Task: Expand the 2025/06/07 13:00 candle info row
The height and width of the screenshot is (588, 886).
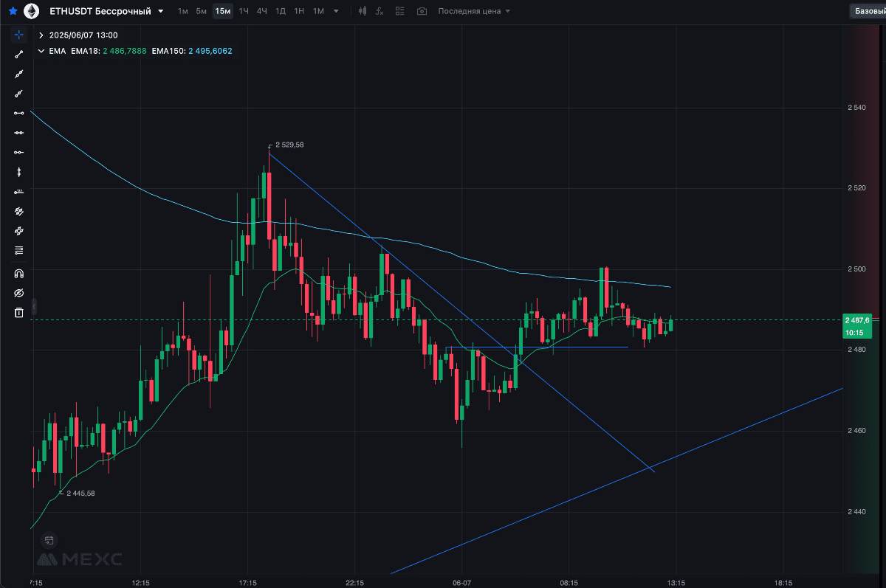Action: pyautogui.click(x=41, y=35)
